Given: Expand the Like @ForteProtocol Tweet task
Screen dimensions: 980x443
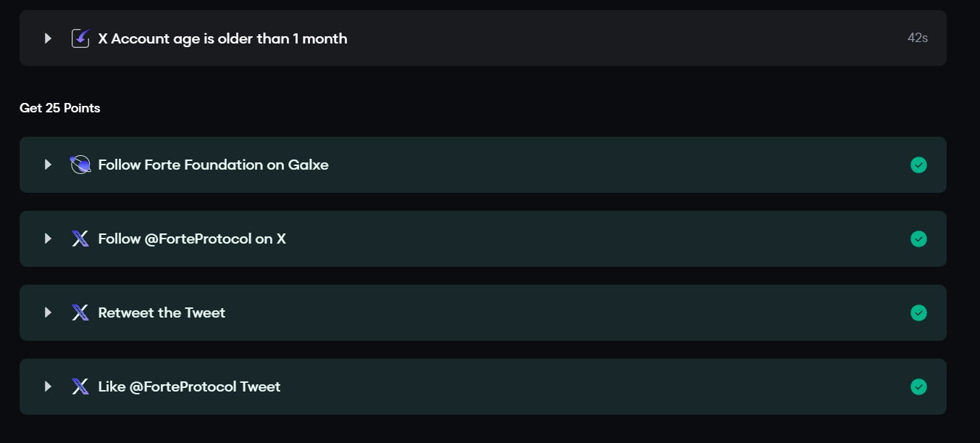Looking at the screenshot, I should pos(48,386).
